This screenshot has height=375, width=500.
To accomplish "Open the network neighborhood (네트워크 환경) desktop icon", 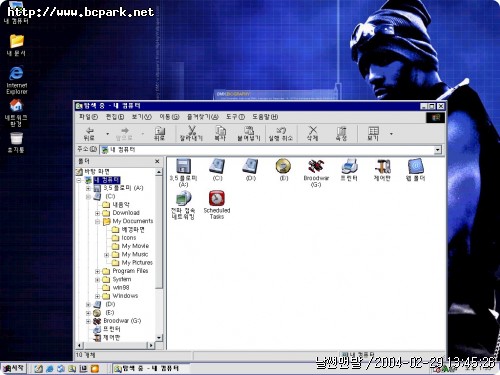I will [16, 113].
